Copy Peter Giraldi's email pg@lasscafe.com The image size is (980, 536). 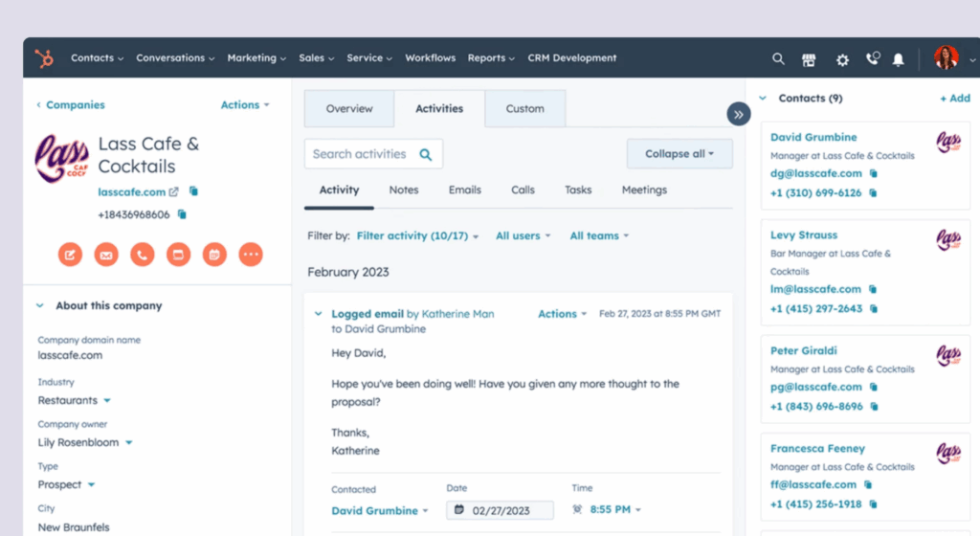coord(874,388)
